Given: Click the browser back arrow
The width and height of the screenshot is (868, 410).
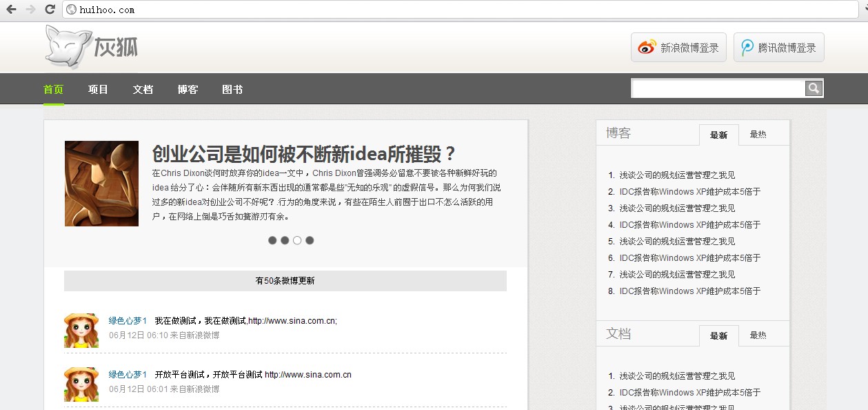Looking at the screenshot, I should tap(11, 10).
